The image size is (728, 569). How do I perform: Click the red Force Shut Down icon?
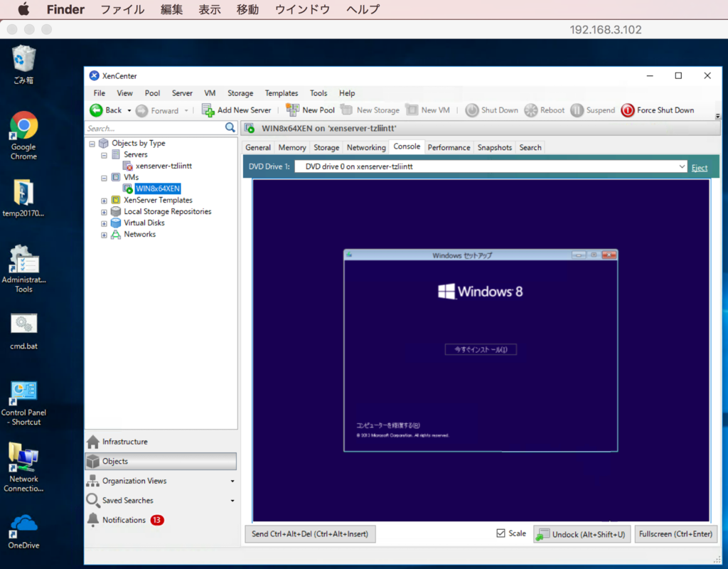[628, 110]
